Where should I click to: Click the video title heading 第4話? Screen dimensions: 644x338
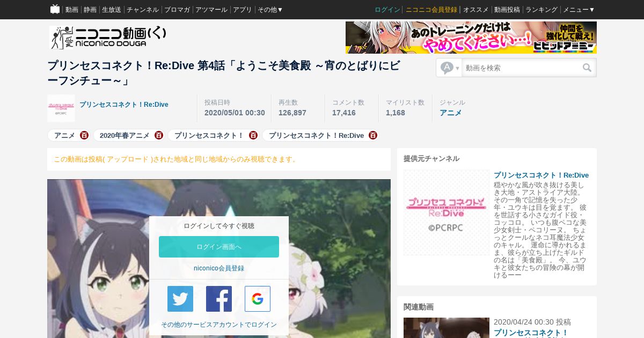pos(224,73)
